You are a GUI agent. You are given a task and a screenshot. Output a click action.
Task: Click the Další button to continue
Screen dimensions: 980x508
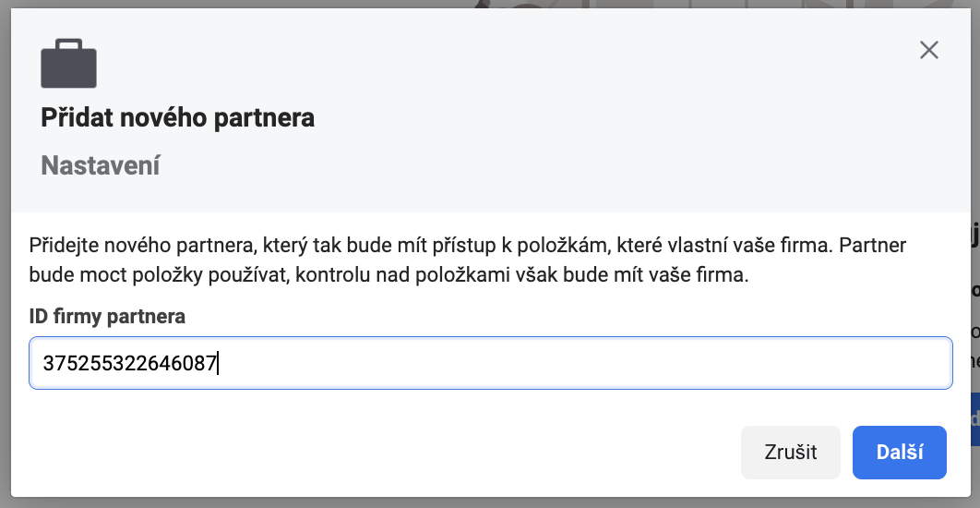coord(900,453)
